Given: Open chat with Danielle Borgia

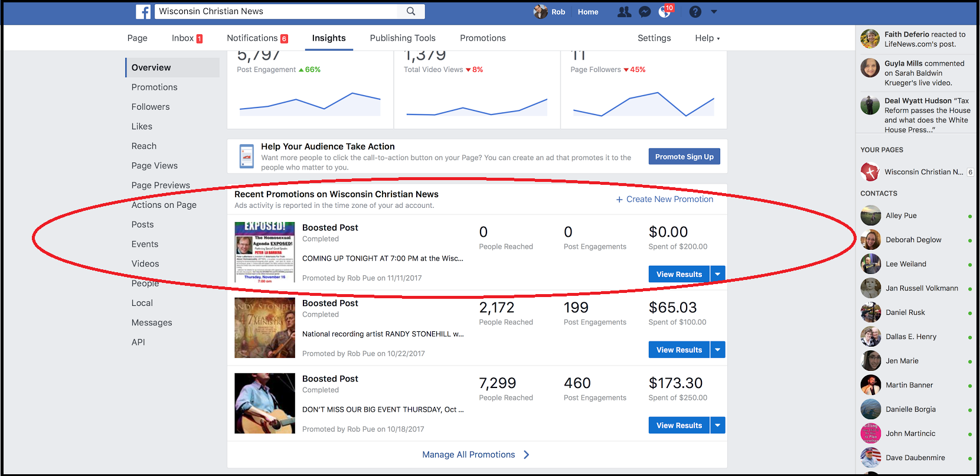Looking at the screenshot, I should (916, 409).
